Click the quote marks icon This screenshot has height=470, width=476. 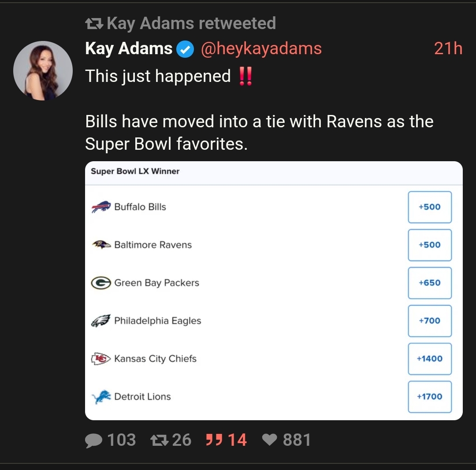(x=214, y=440)
